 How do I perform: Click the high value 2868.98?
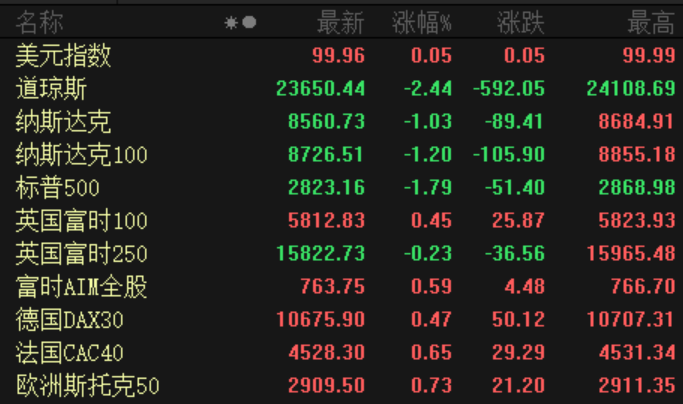click(x=637, y=188)
